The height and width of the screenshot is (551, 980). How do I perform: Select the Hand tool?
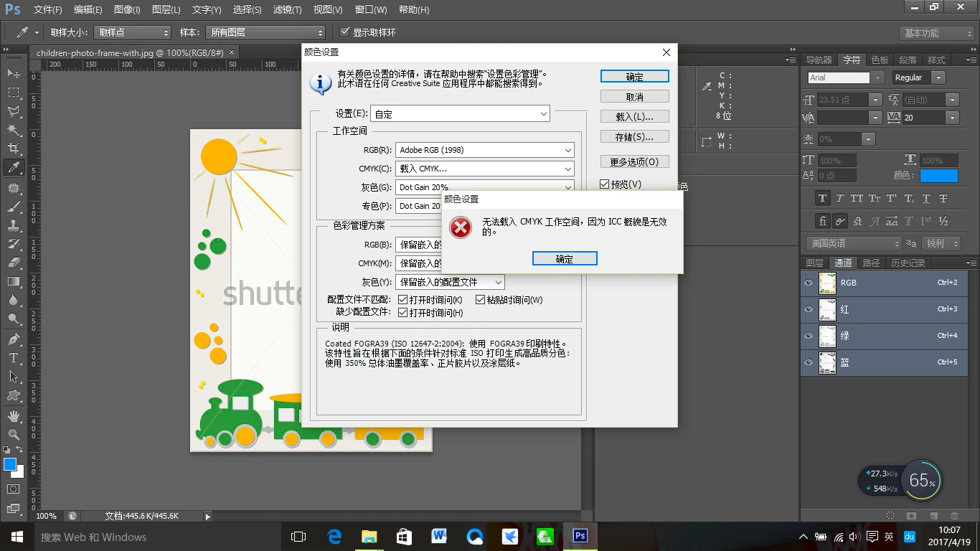[14, 416]
